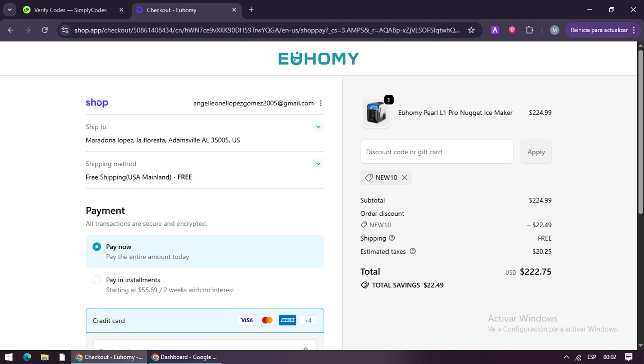Click the Apply discount button

(x=536, y=152)
